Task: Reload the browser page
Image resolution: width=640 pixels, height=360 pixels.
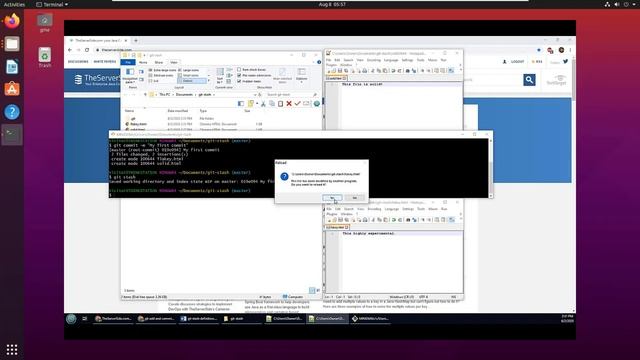Action: click(x=87, y=50)
